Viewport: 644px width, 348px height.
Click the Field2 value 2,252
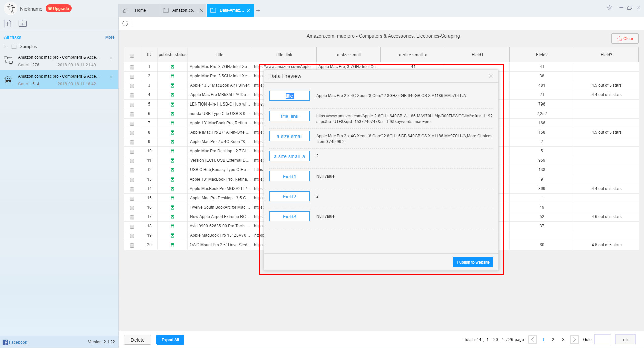542,114
